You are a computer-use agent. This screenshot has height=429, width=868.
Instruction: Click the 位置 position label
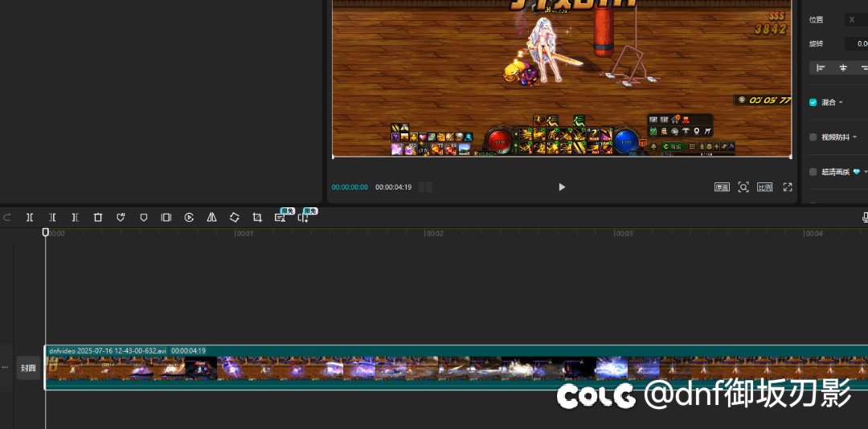click(x=816, y=20)
